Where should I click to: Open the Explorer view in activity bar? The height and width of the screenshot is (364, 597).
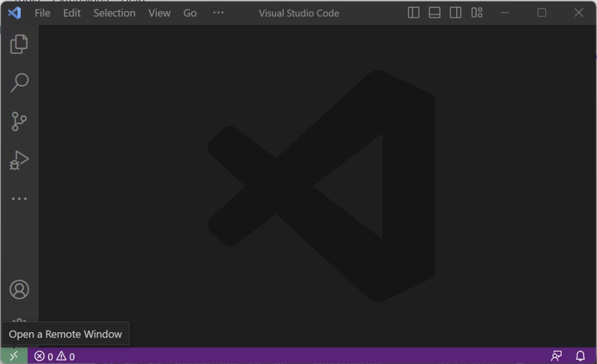[x=19, y=44]
